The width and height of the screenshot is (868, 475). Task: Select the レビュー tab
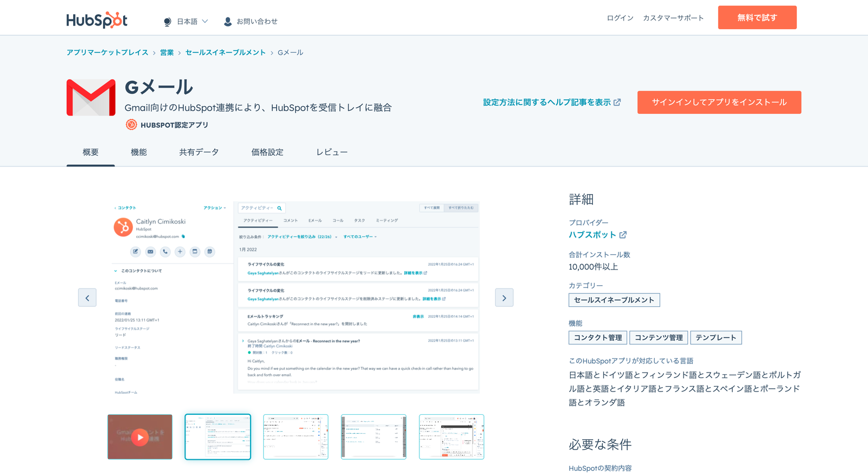tap(332, 152)
